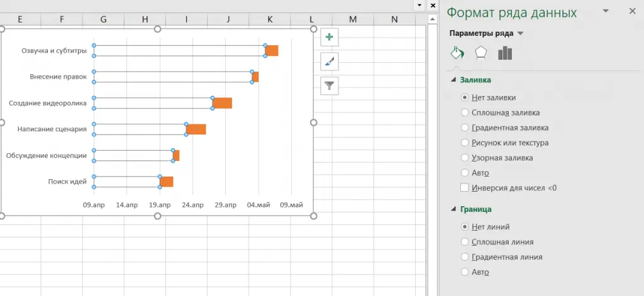The height and width of the screenshot is (296, 644).
Task: Open Chart Elements plus button
Action: pos(330,37)
